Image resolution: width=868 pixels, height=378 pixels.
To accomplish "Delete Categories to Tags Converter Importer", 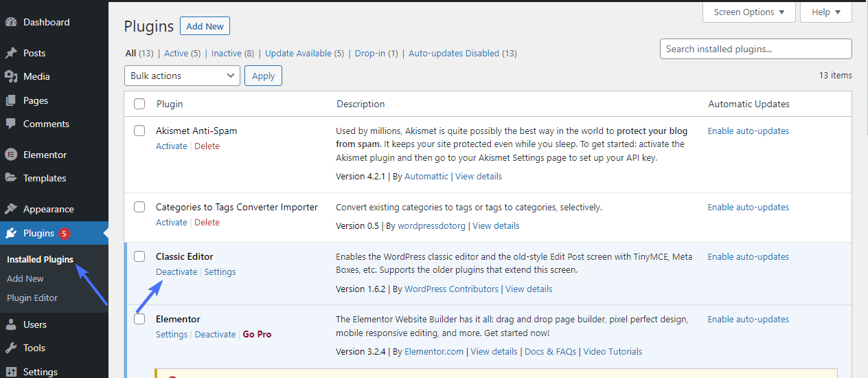I will [x=207, y=222].
